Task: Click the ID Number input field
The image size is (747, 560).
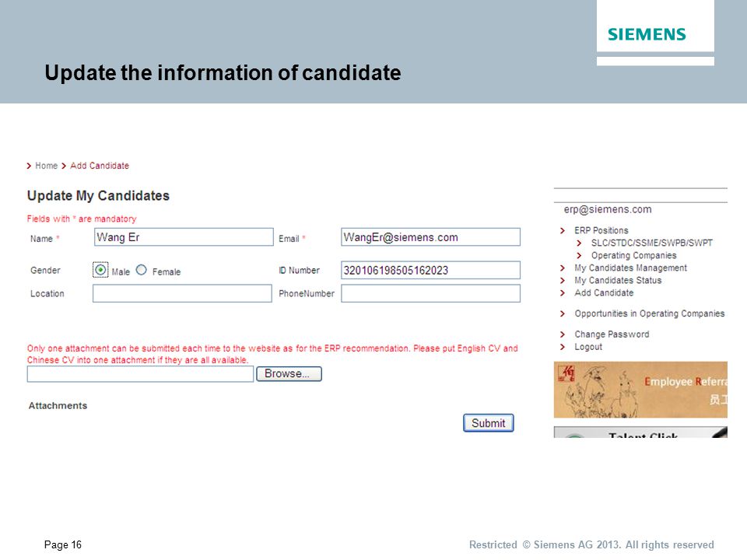Action: (x=430, y=270)
